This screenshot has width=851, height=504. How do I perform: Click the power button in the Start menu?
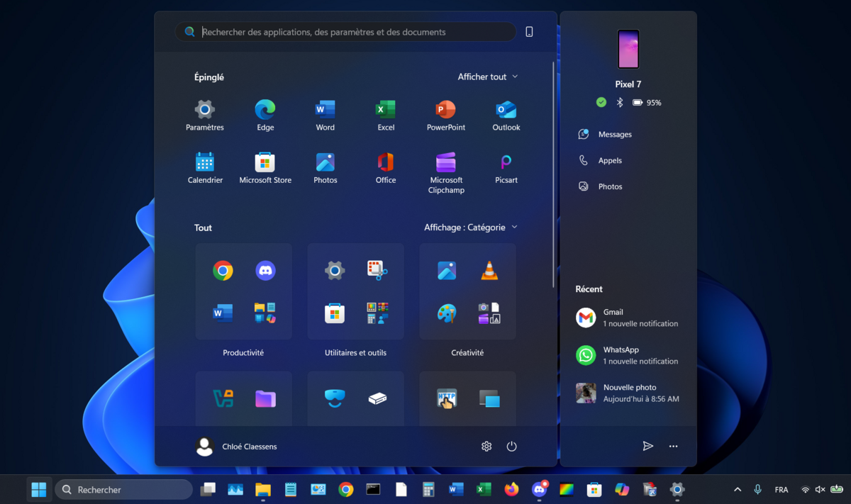[x=512, y=446]
